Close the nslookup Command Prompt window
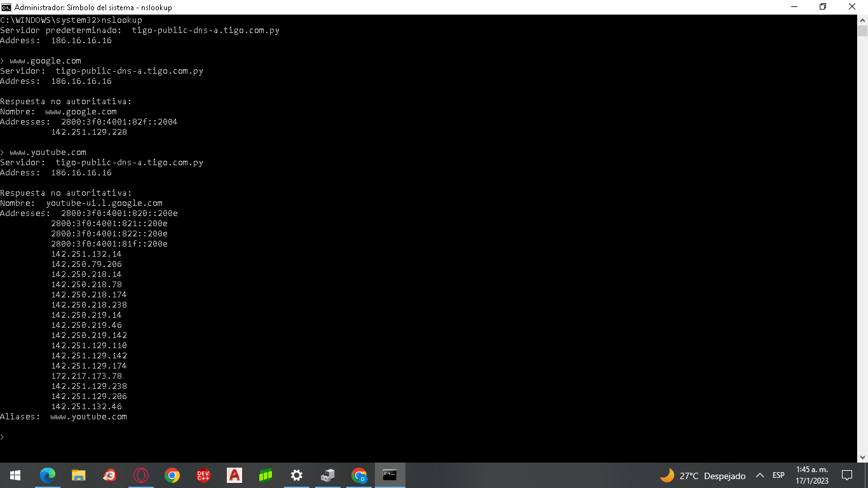Screen dimensions: 868x488 (853, 7)
